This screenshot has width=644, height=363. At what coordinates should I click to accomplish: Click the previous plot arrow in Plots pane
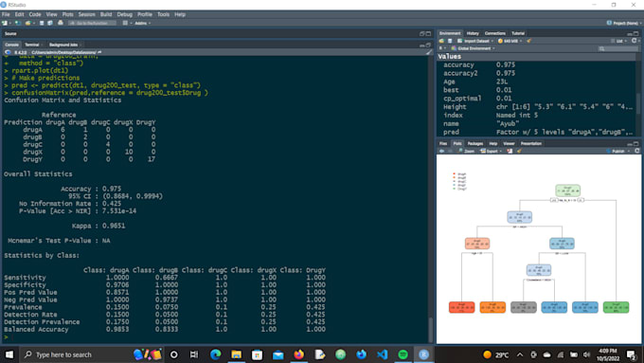tap(442, 151)
